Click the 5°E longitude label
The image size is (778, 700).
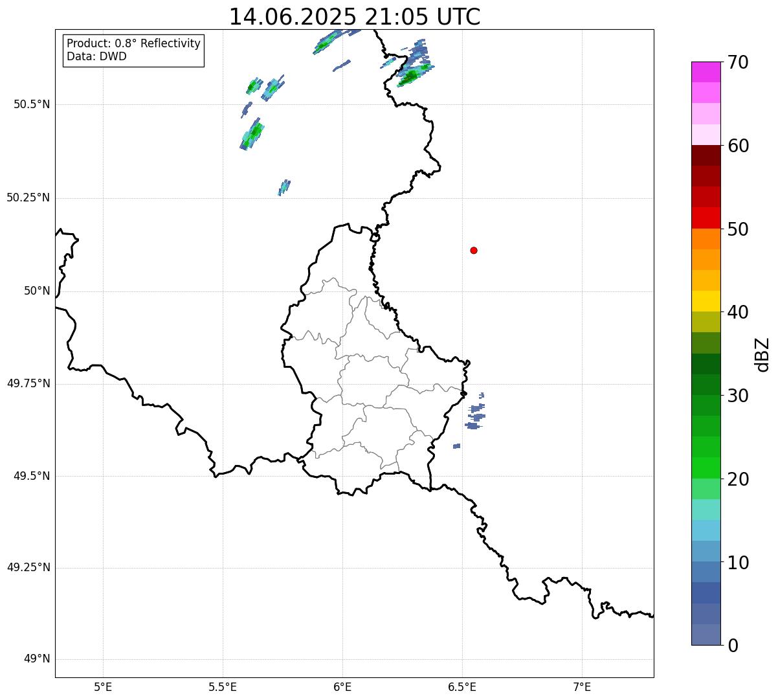click(103, 686)
